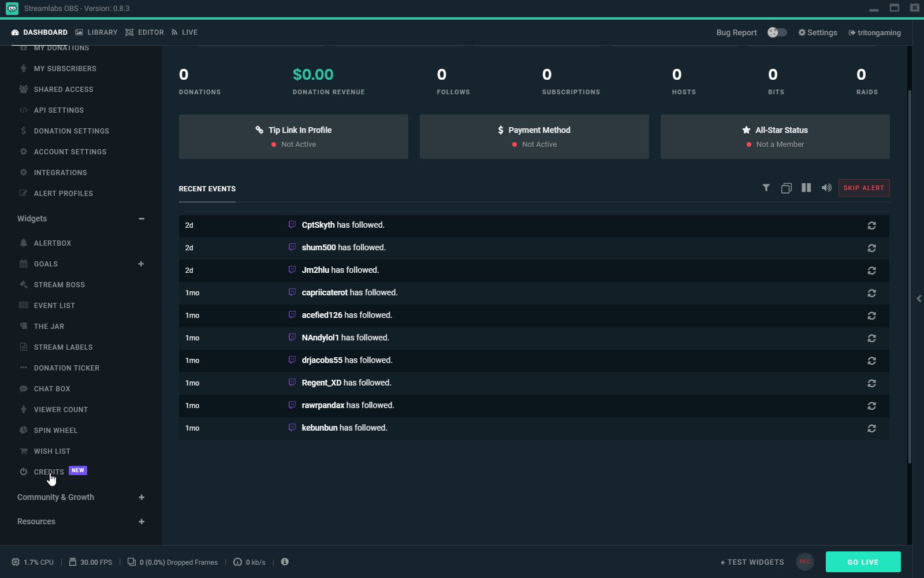Click the Credits power icon
Screen dimensions: 924x578
pos(23,472)
